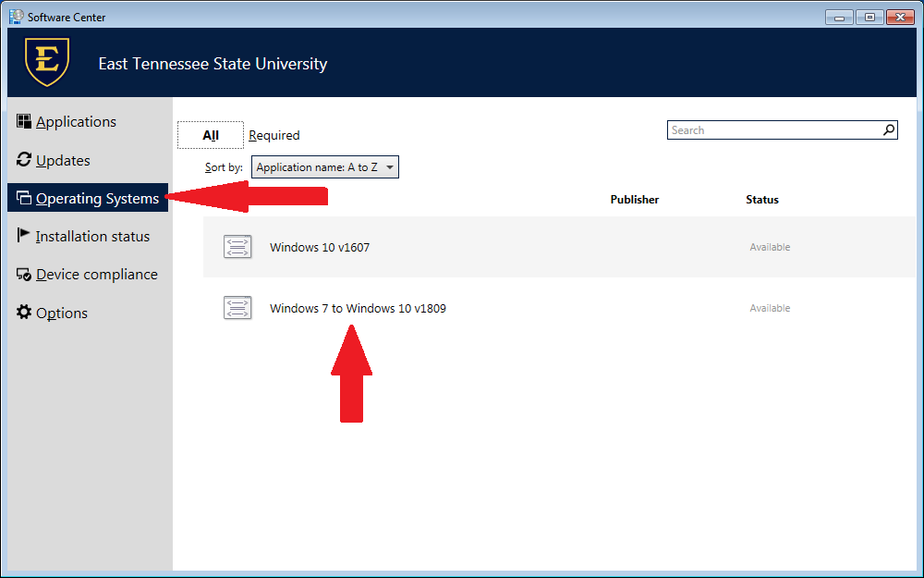The height and width of the screenshot is (578, 924).
Task: Open the Sort by dropdown
Action: [325, 167]
